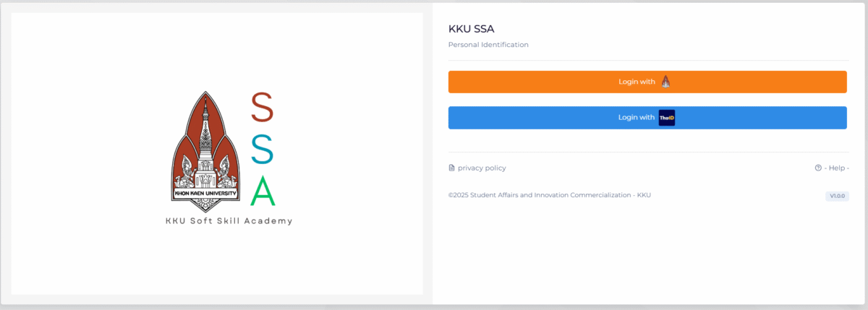Click the V1.0.0 version badge
Screen dimensions: 868x310
tap(837, 196)
